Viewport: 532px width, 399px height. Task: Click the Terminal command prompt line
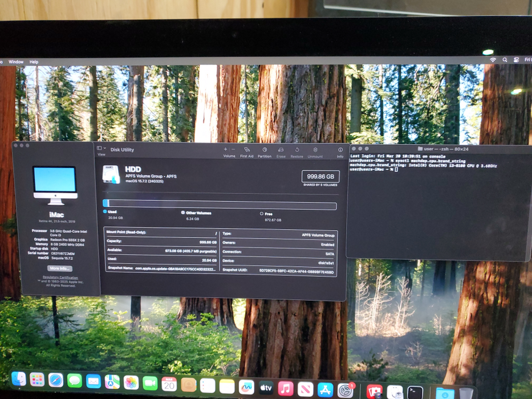click(374, 169)
